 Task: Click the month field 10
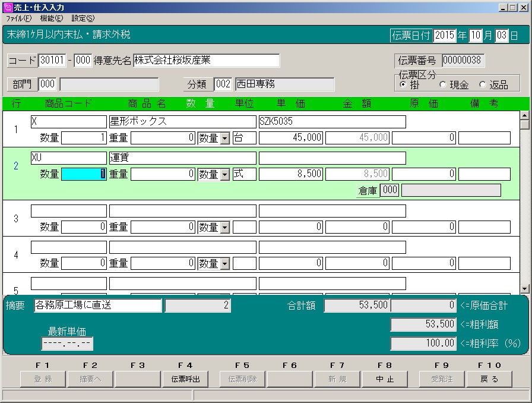coord(476,35)
